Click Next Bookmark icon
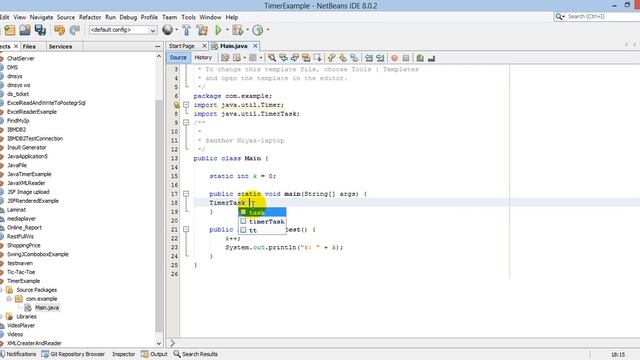The image size is (640, 360). 343,58
